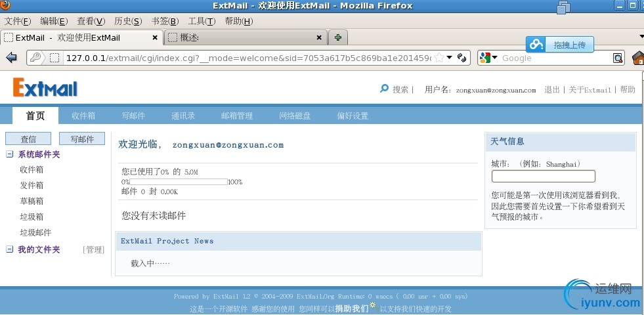Open 发件箱 folder in sidebar
The image size is (644, 315).
[32, 185]
